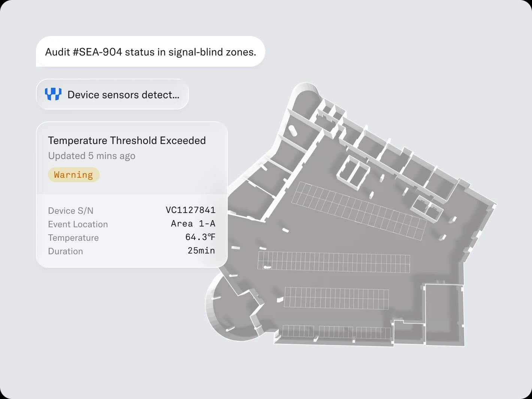Click the Area 1-A event location value
Viewport: 532px width, 399px height.
pyautogui.click(x=193, y=223)
